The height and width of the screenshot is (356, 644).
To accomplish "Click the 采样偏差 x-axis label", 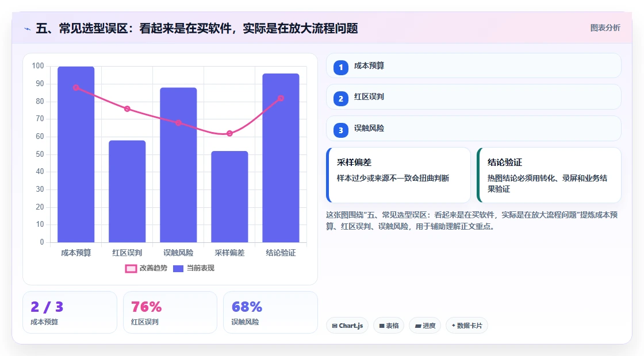I will [x=229, y=253].
